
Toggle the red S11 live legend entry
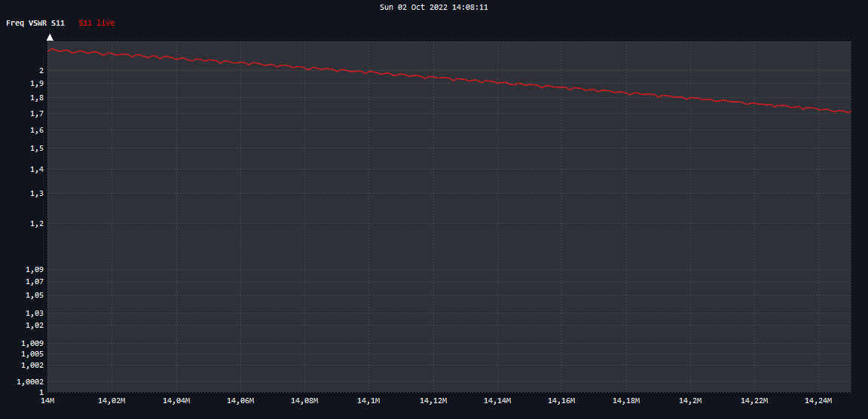point(96,23)
